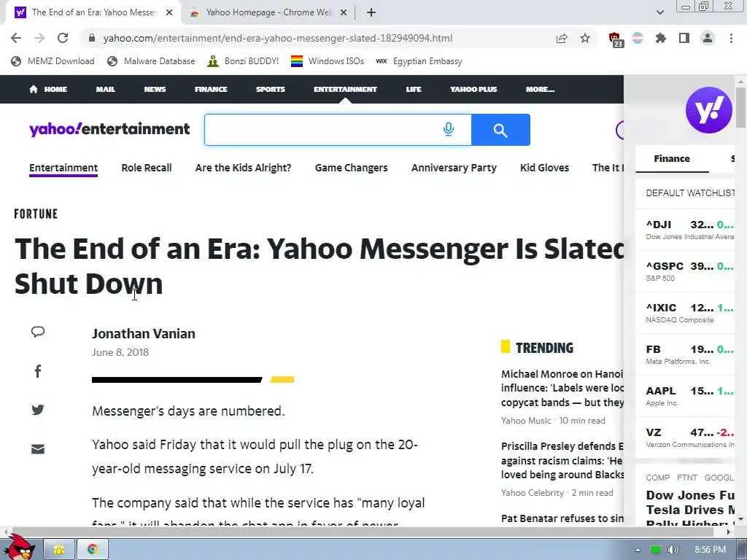Switch to the Yahoo Homepage Chrome Web Store tab
The width and height of the screenshot is (747, 560).
point(269,12)
